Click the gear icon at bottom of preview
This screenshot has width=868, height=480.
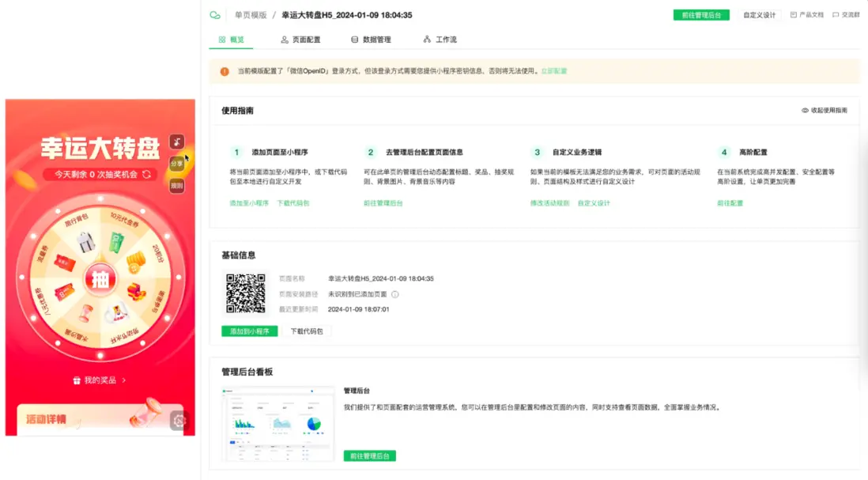pos(179,420)
